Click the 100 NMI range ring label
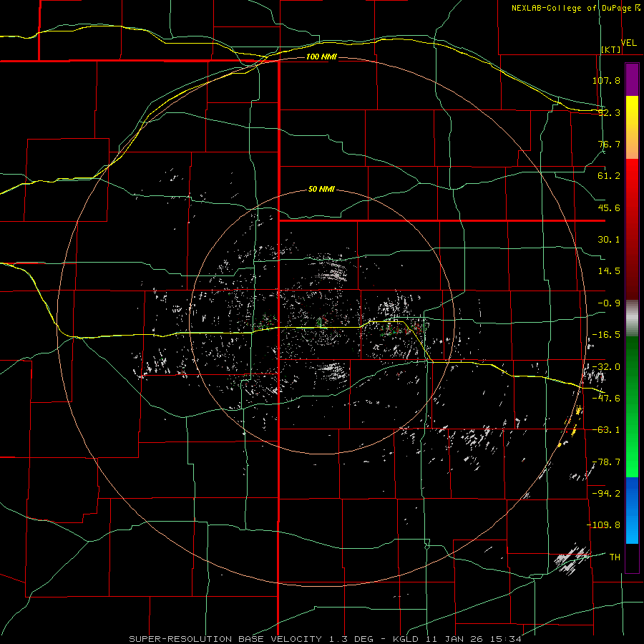 (x=321, y=57)
